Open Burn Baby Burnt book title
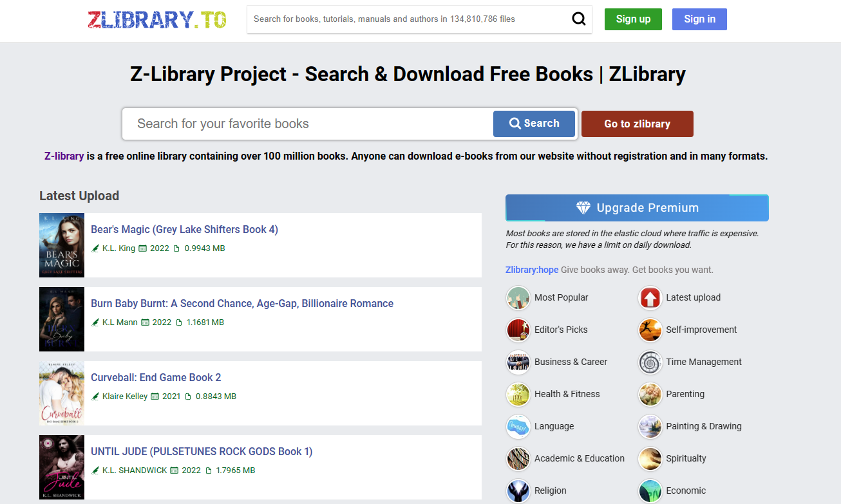This screenshot has height=504, width=841. 242,304
